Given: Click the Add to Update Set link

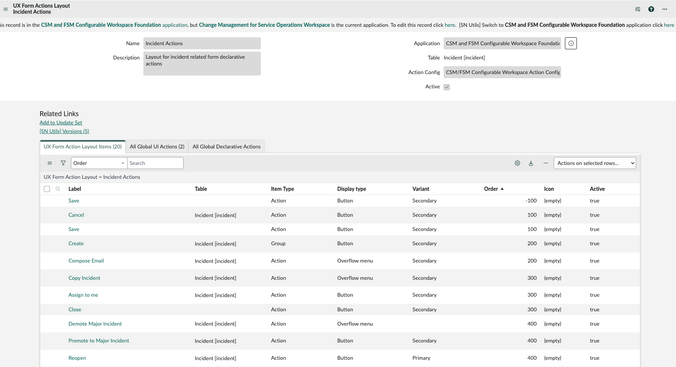Looking at the screenshot, I should point(61,122).
